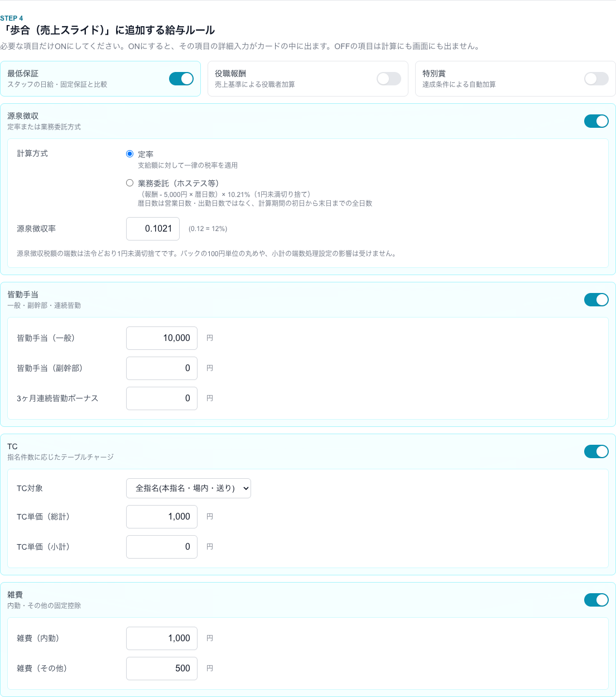This screenshot has height=697, width=616.
Task: Click the 指名件数に応じたテーブルチャージ subtitle
Action: click(61, 457)
